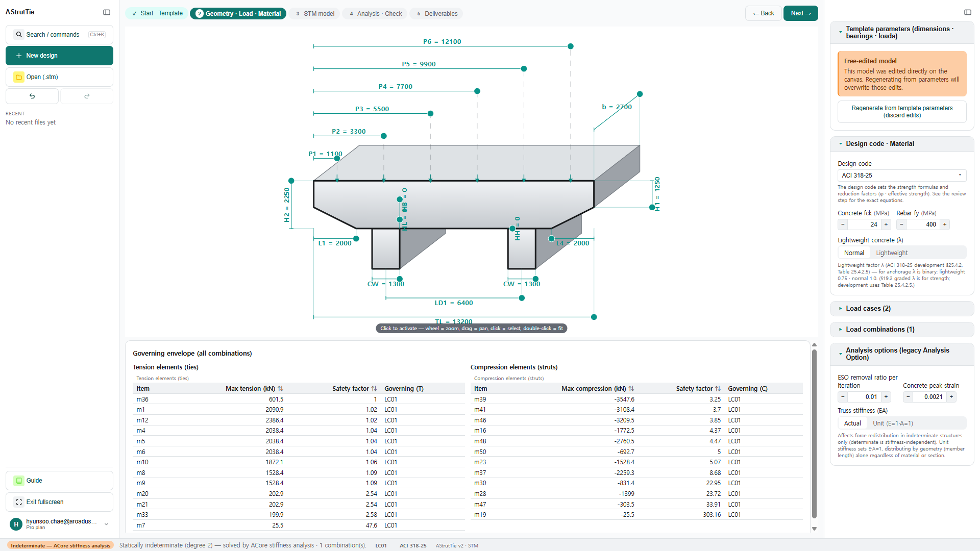Click the user avatar H icon
The height and width of the screenshot is (551, 980).
[16, 524]
